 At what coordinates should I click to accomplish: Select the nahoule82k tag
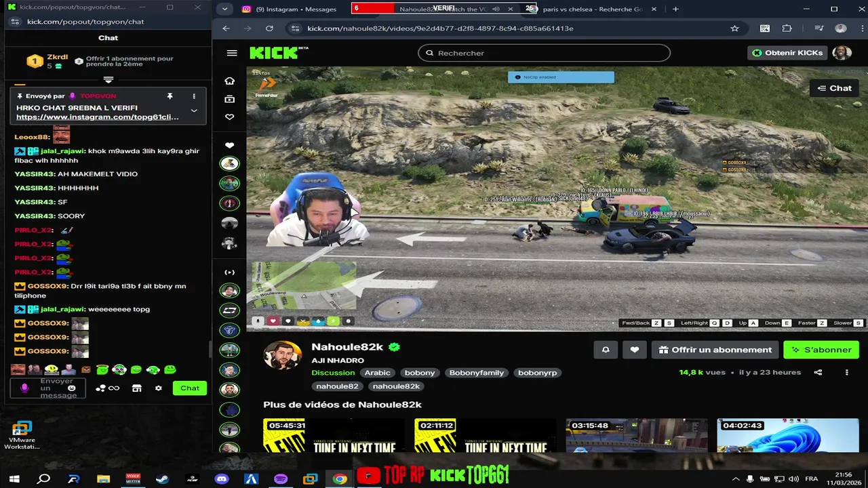pos(397,386)
